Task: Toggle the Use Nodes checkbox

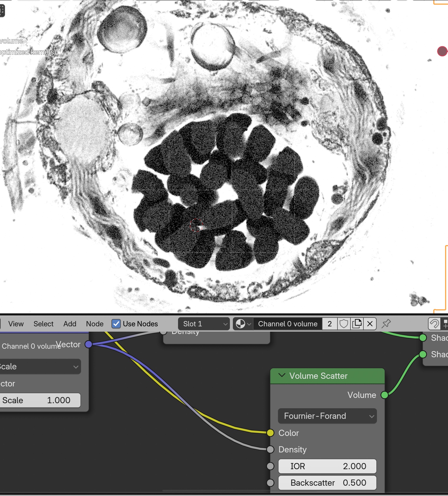Action: 116,324
